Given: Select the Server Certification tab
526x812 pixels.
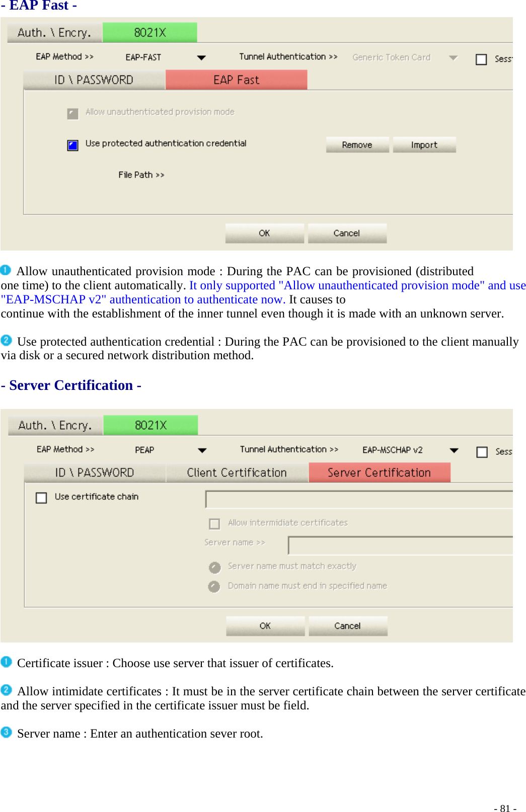Looking at the screenshot, I should tap(380, 473).
